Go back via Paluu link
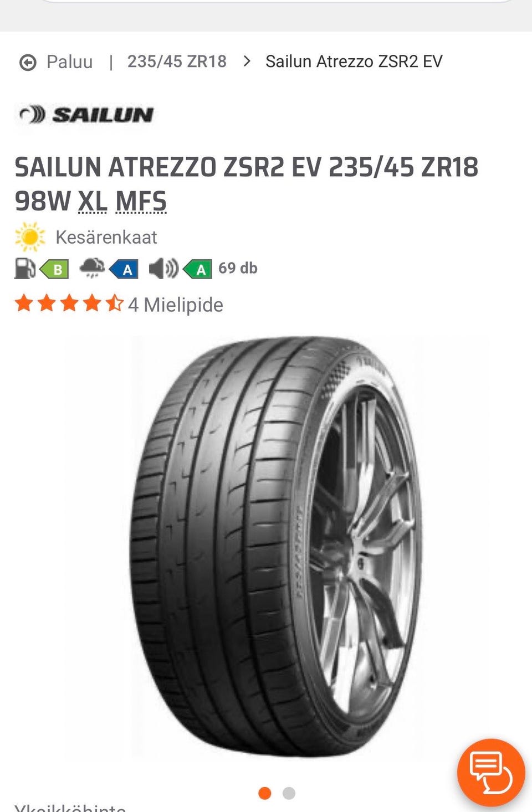This screenshot has height=812, width=532. click(x=69, y=62)
